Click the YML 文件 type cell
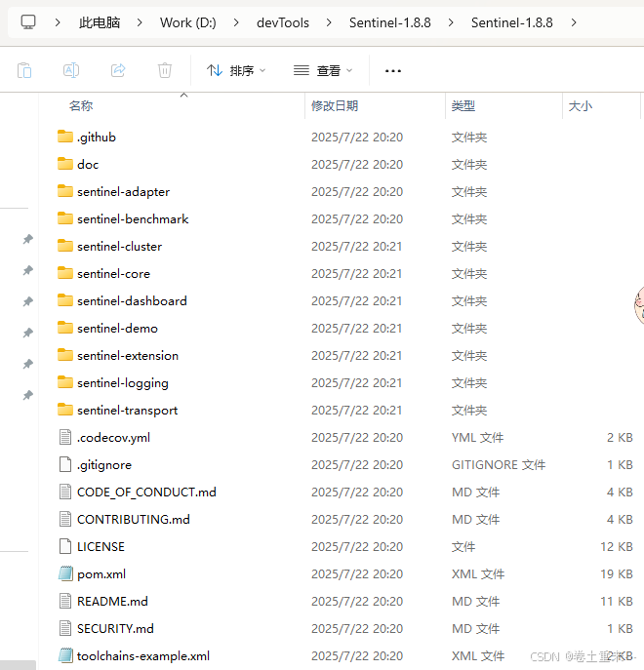This screenshot has width=644, height=670. [x=478, y=438]
